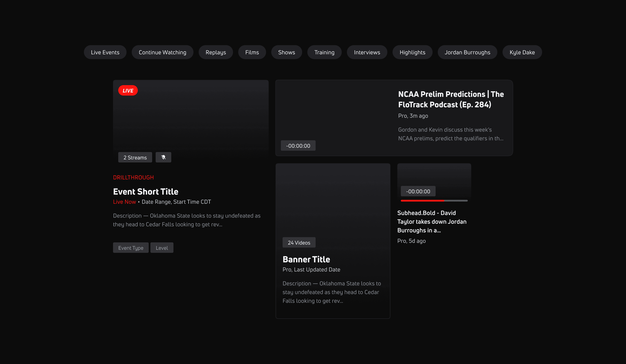Click the Level tag
Image resolution: width=626 pixels, height=364 pixels.
pos(162,248)
